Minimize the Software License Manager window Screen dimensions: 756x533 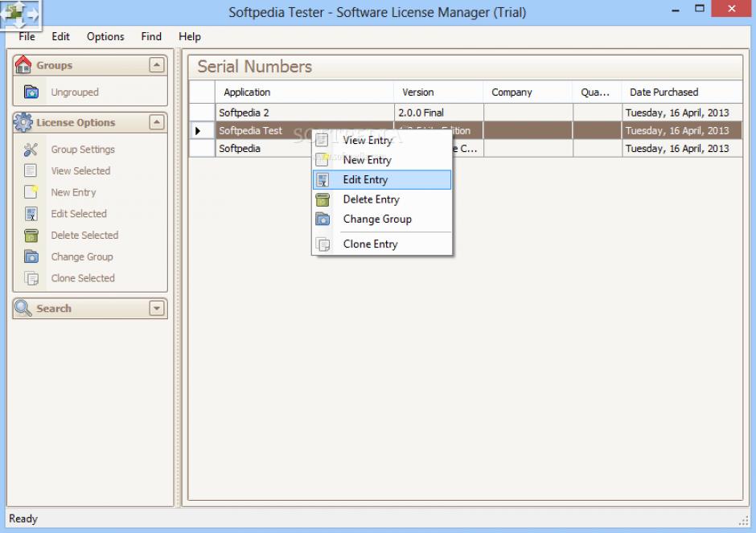[676, 9]
